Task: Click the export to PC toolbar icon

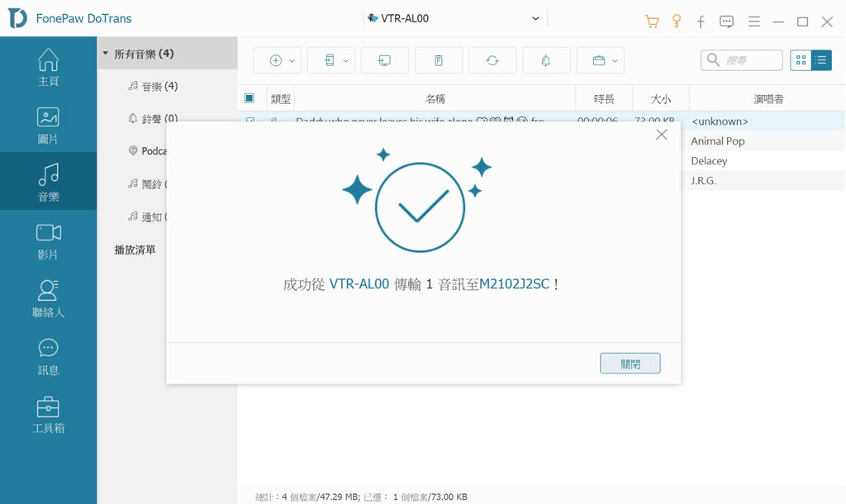Action: pyautogui.click(x=385, y=60)
